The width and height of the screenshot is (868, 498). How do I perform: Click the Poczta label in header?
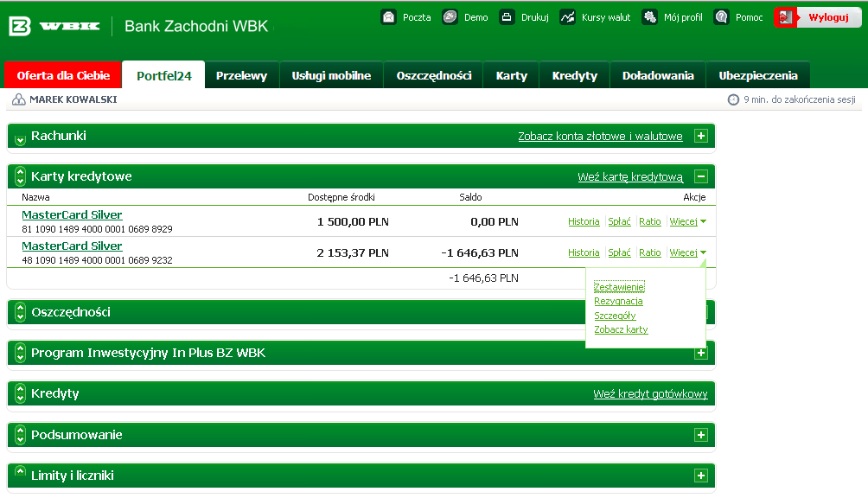coord(417,17)
